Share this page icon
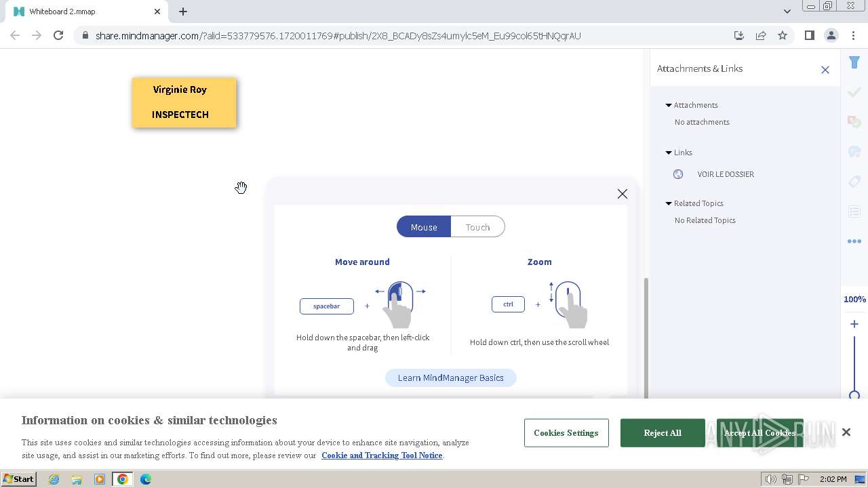 [x=761, y=36]
